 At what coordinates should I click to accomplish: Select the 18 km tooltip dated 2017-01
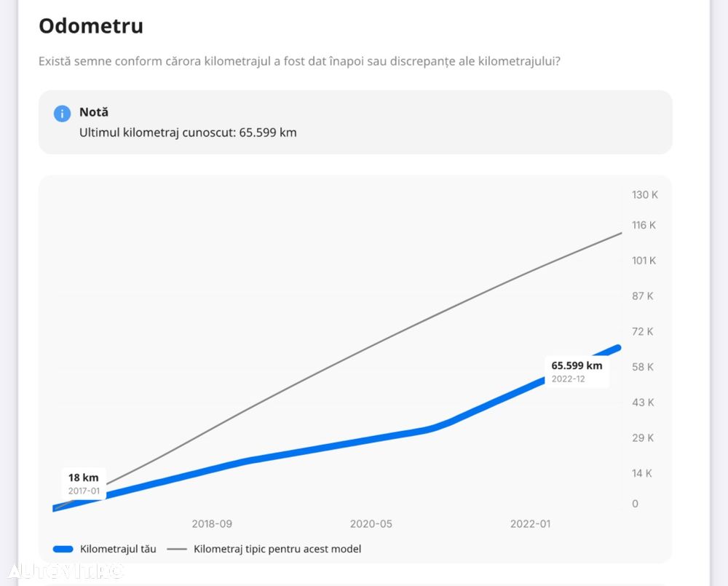[84, 483]
